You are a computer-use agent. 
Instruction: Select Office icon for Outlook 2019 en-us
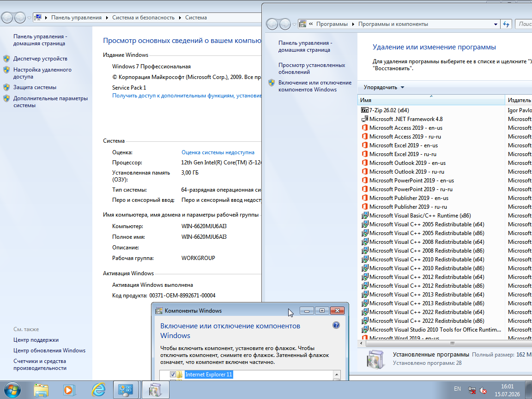coord(364,163)
